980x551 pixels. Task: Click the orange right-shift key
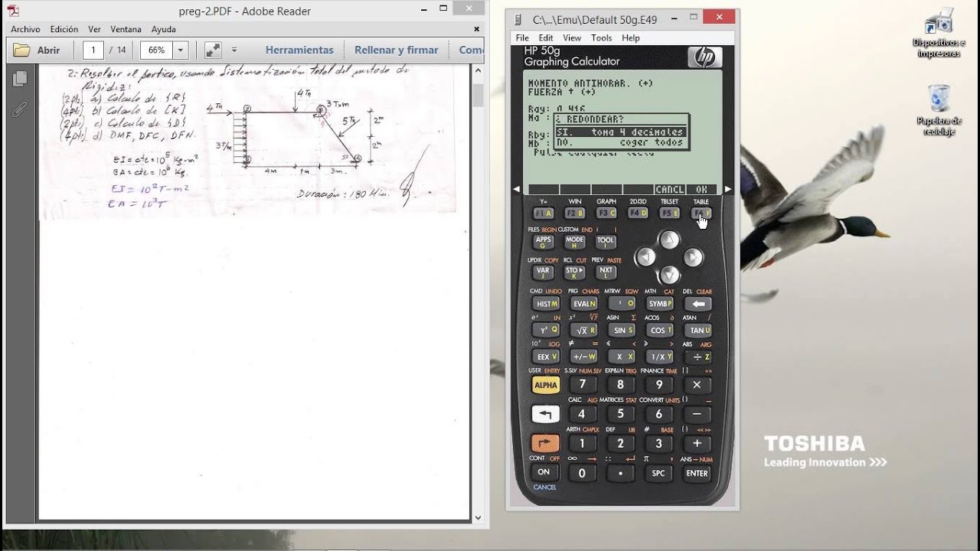[x=546, y=443]
